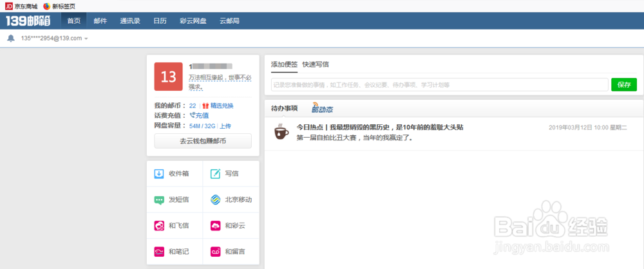Click the 54M / 32G capacity link
Viewport: 644px width, 269px height.
[x=202, y=126]
